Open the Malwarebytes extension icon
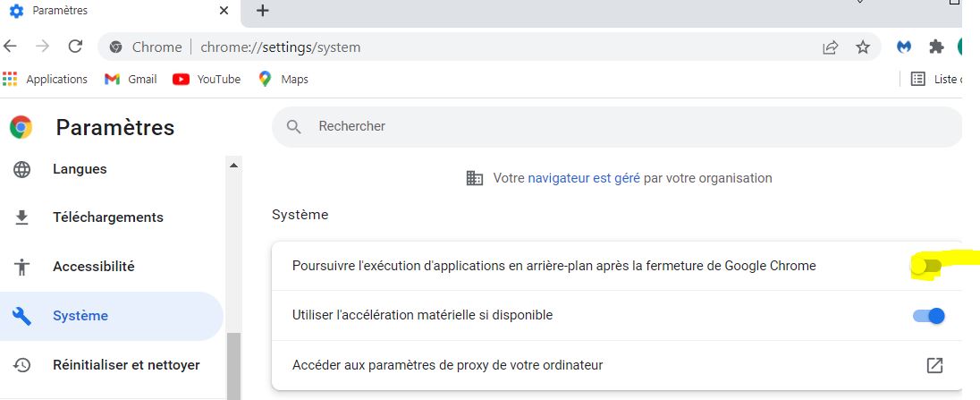Screen dimensions: 980x400 point(904,47)
